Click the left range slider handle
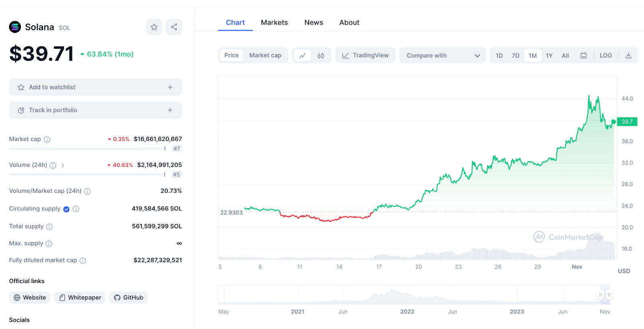This screenshot has height=329, width=644. click(x=601, y=295)
